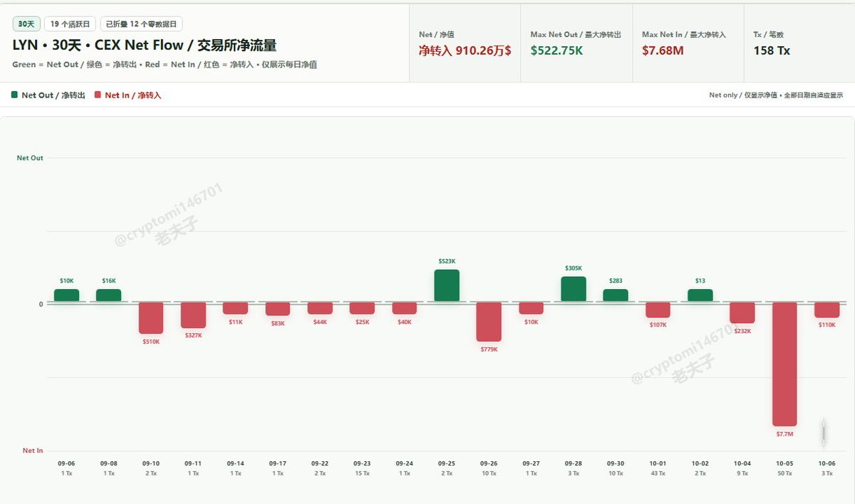Click the $107K value label
Viewport: 855px width, 504px height.
pyautogui.click(x=658, y=325)
